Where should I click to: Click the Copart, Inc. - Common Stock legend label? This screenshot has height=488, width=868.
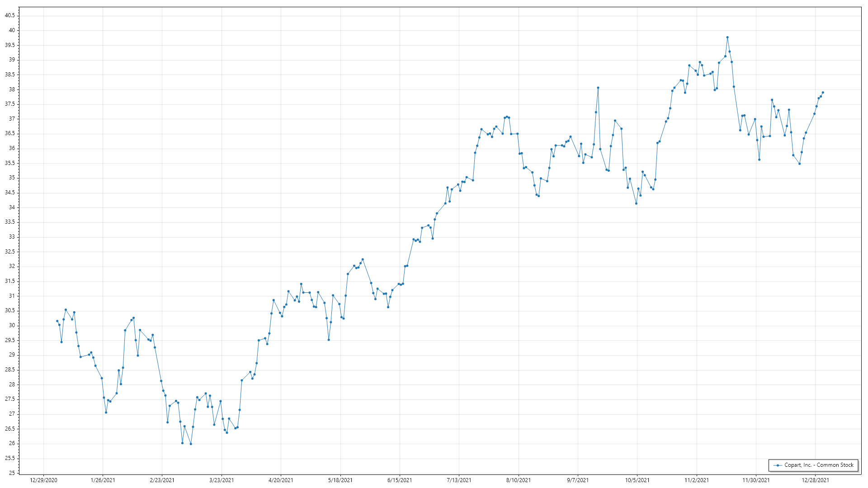[819, 465]
